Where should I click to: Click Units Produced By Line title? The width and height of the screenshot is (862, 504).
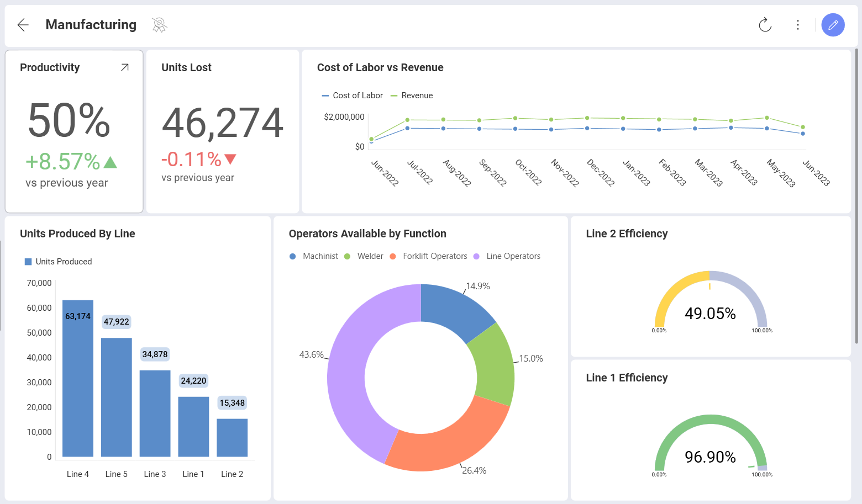(77, 234)
